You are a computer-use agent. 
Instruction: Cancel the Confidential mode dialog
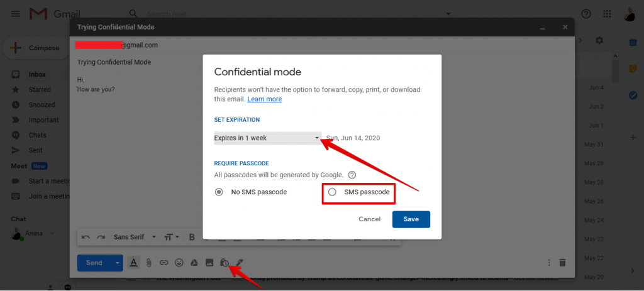[369, 219]
